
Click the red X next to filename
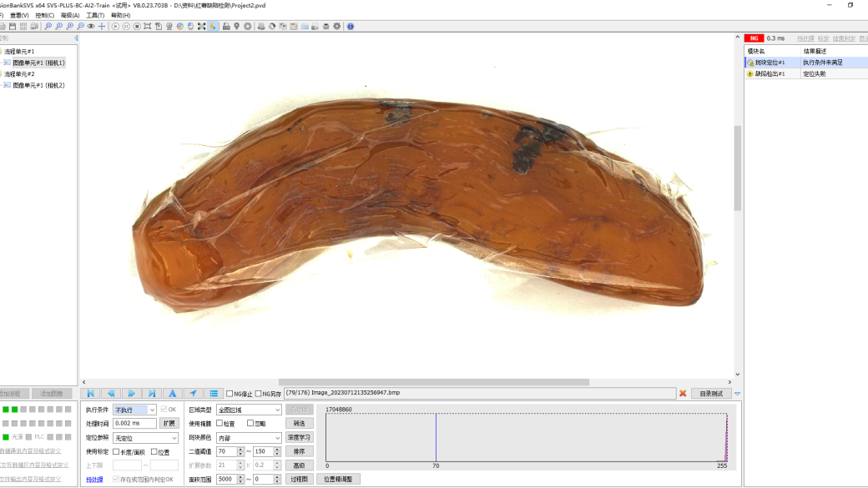683,394
